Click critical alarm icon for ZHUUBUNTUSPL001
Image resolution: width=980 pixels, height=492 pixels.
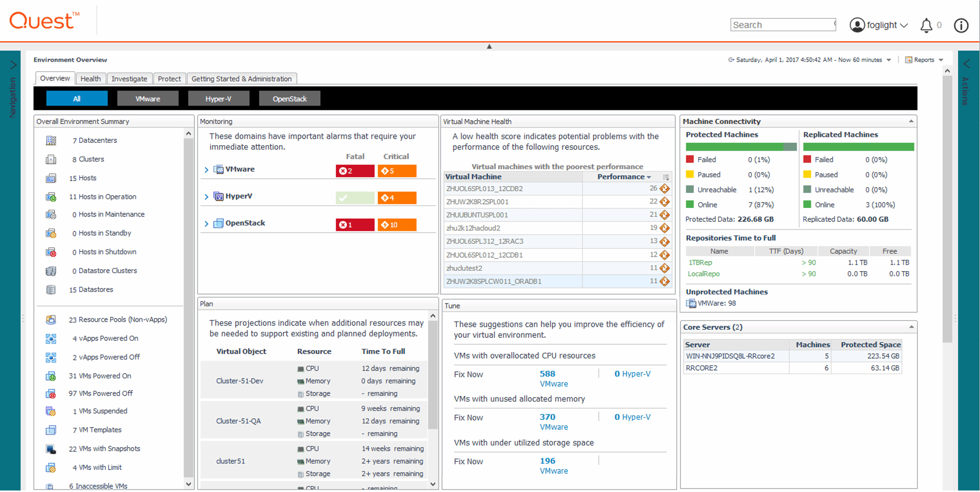pyautogui.click(x=665, y=215)
